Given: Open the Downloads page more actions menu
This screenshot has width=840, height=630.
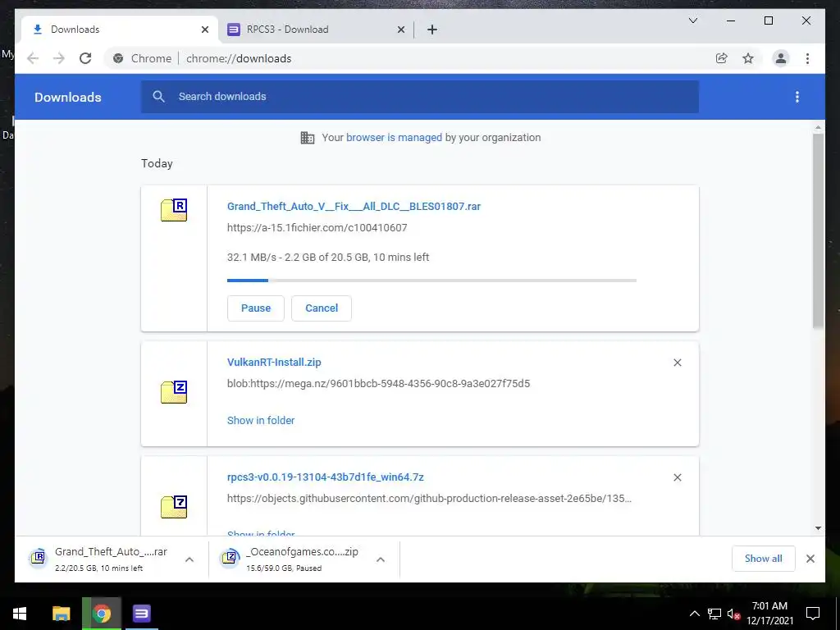Looking at the screenshot, I should tap(797, 97).
